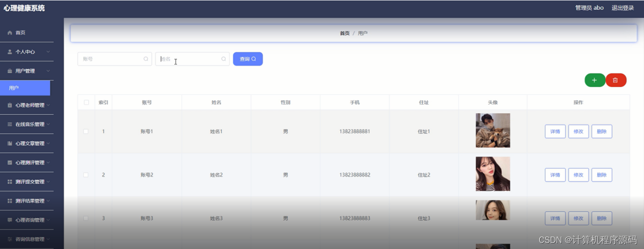644x249 pixels.
Task: Click the list icon beside 在线音乐管理
Action: 10,124
